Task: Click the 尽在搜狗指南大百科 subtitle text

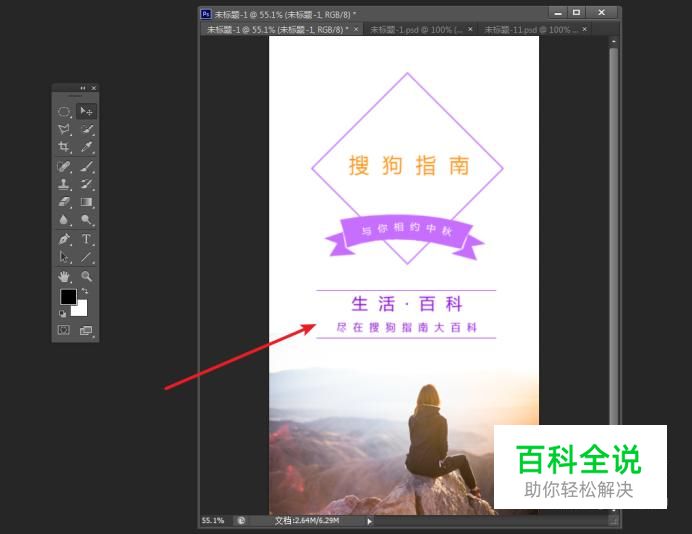Action: click(406, 327)
